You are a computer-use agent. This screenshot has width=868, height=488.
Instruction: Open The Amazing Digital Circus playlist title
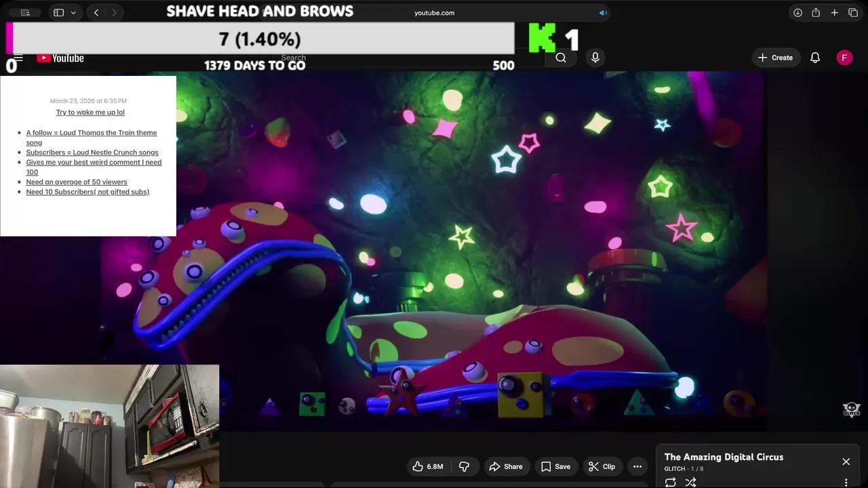point(724,457)
